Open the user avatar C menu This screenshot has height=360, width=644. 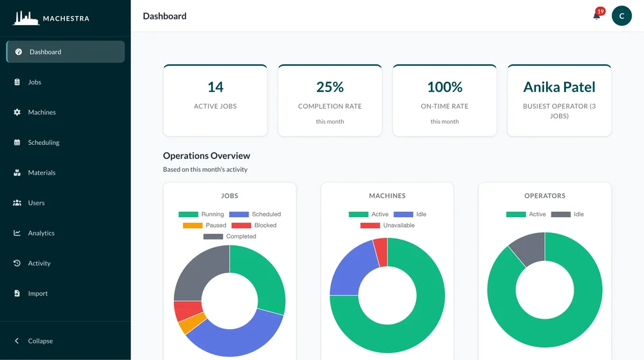(x=621, y=16)
